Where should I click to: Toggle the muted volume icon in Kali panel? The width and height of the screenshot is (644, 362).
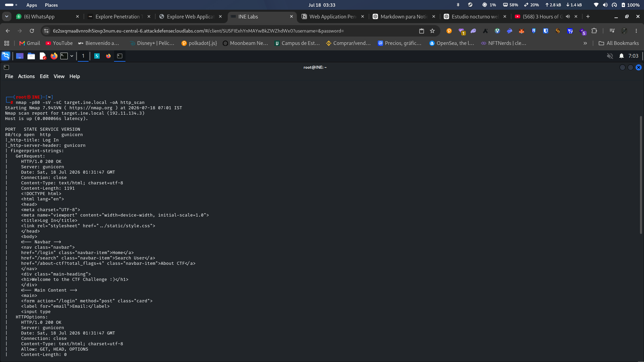point(610,56)
